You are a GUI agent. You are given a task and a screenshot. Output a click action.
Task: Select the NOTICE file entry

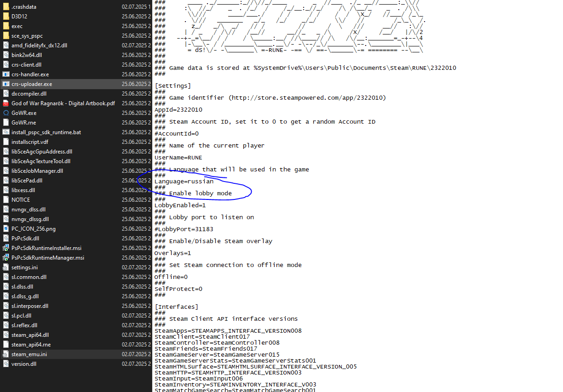[x=21, y=200]
